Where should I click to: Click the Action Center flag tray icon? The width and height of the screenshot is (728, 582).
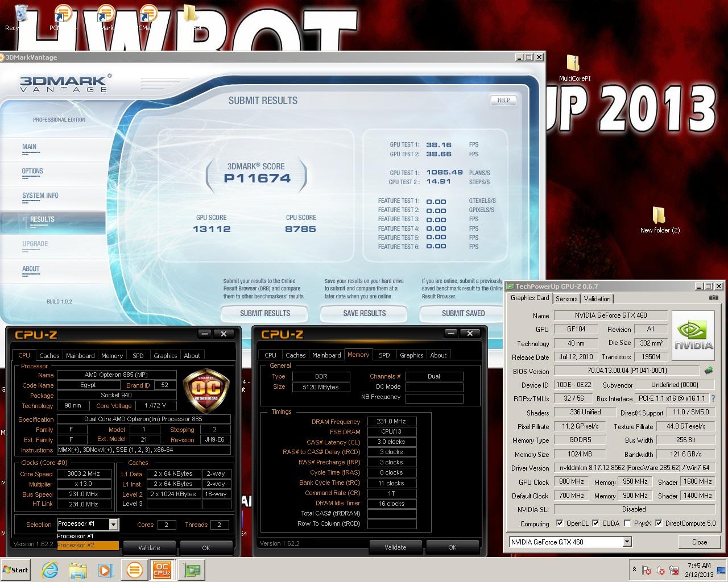click(x=647, y=570)
